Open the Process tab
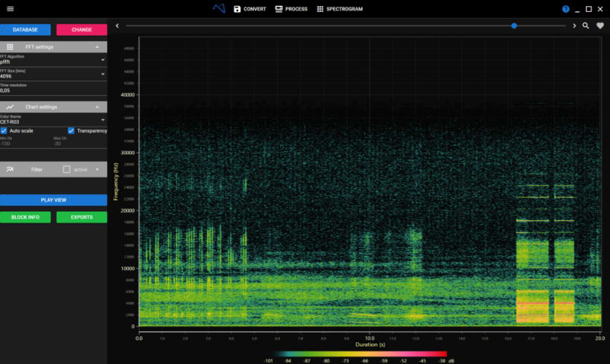Screen dimensions: 610x364 point(291,9)
